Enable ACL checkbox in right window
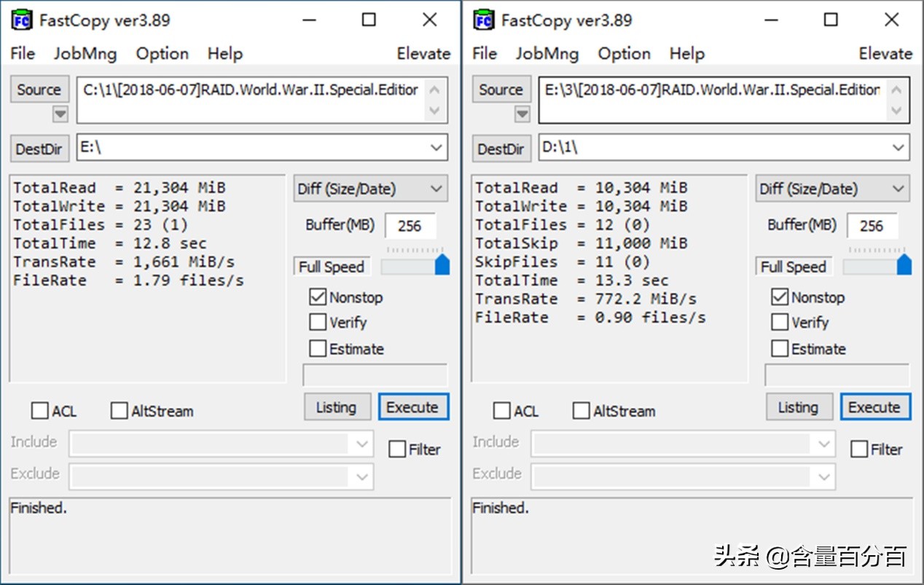924x585 pixels. [x=501, y=411]
